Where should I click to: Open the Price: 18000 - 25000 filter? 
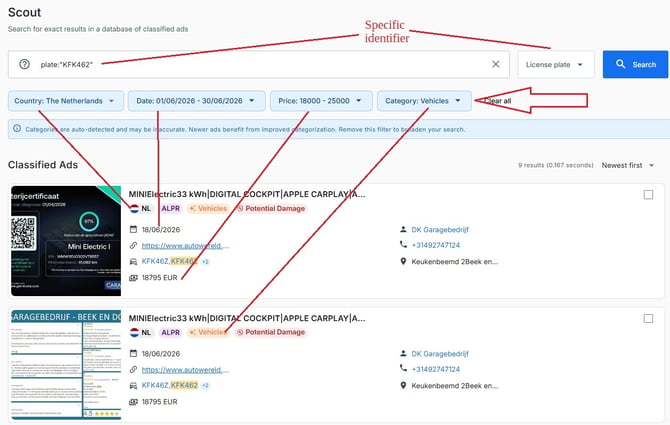321,101
